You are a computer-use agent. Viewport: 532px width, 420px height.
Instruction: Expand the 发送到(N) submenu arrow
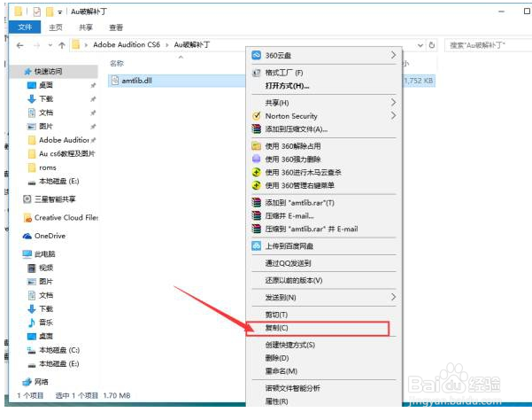pyautogui.click(x=393, y=297)
